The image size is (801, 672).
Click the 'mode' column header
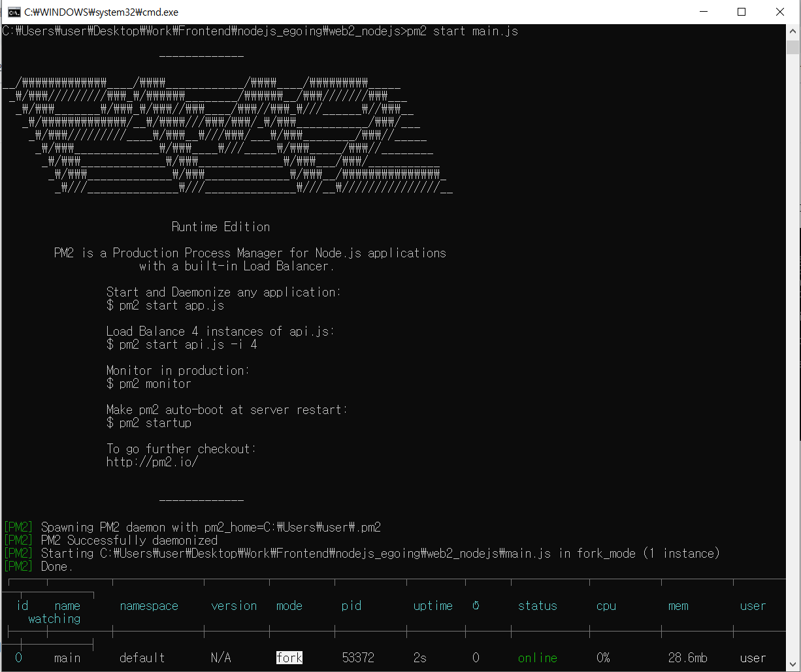tap(289, 605)
